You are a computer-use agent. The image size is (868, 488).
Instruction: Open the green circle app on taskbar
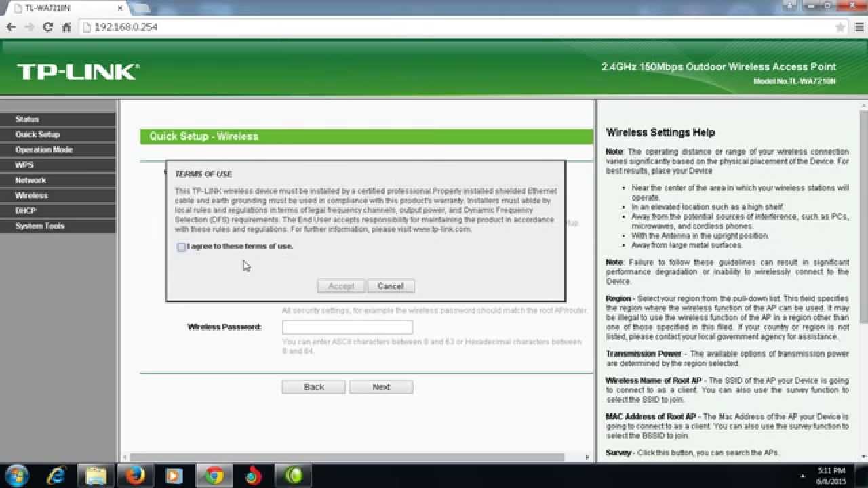(x=294, y=476)
